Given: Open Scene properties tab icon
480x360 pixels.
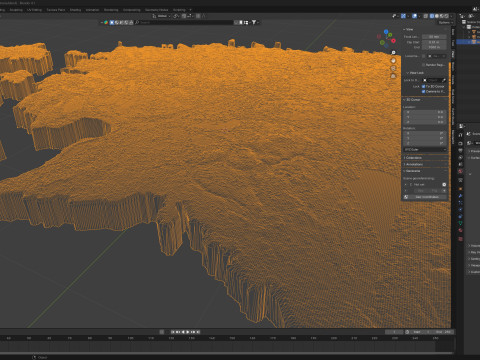Looking at the screenshot, I should [x=460, y=164].
